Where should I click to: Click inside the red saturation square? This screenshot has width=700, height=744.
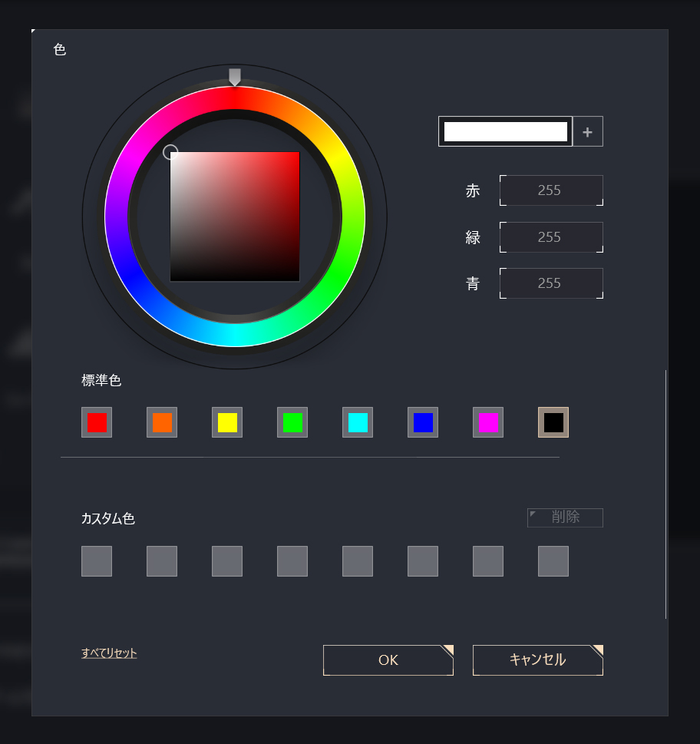(x=235, y=217)
